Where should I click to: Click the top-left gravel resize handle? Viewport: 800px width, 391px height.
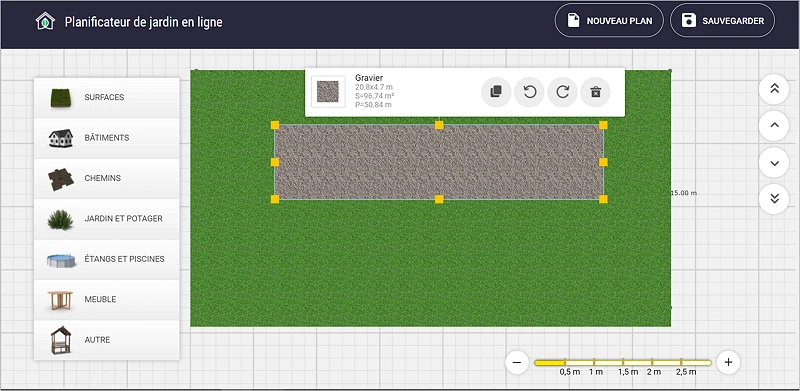[x=275, y=125]
